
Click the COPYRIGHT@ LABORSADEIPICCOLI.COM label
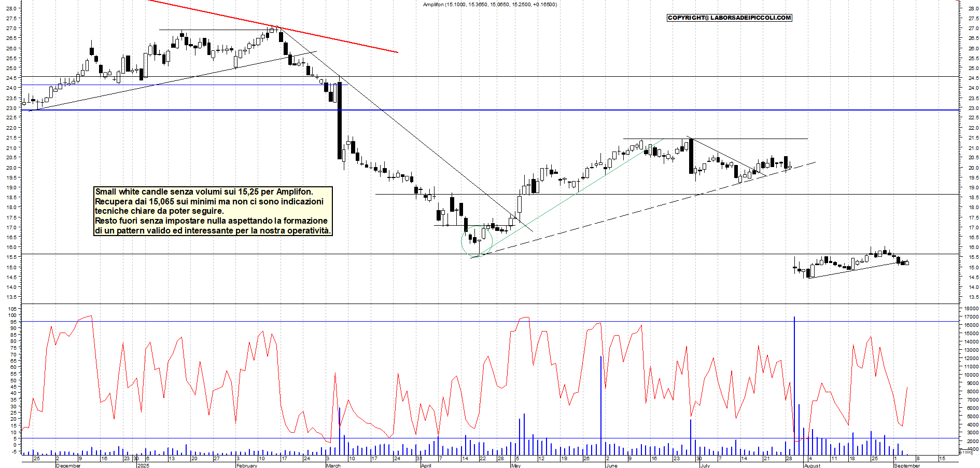tap(729, 18)
